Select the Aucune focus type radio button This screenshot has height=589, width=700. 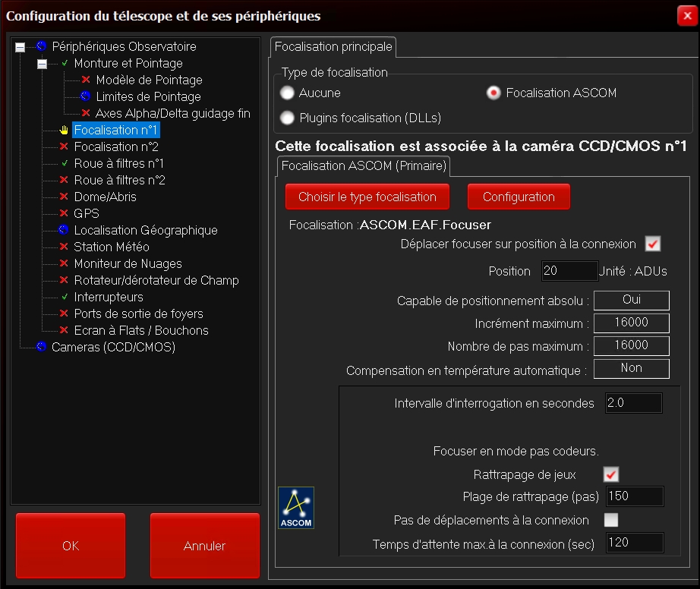[x=287, y=93]
